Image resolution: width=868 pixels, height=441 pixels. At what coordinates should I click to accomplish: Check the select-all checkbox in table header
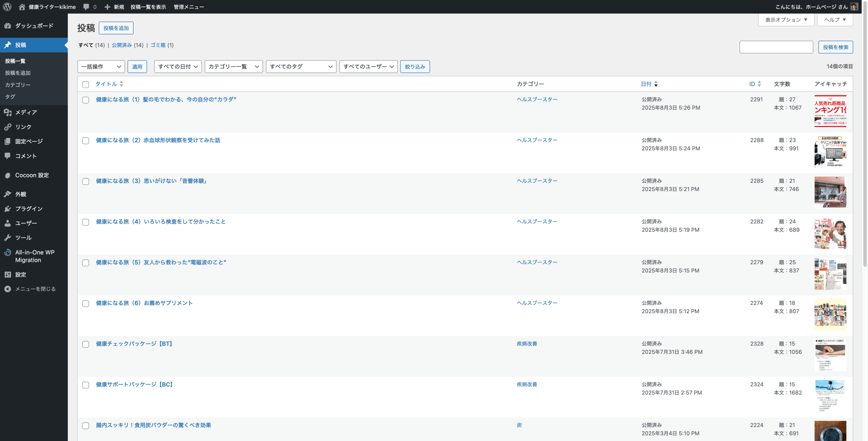86,84
